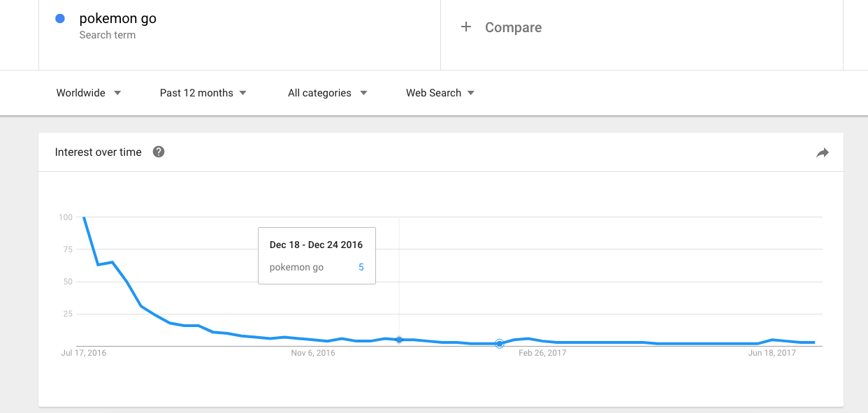Click the plus icon beside Compare

point(466,27)
